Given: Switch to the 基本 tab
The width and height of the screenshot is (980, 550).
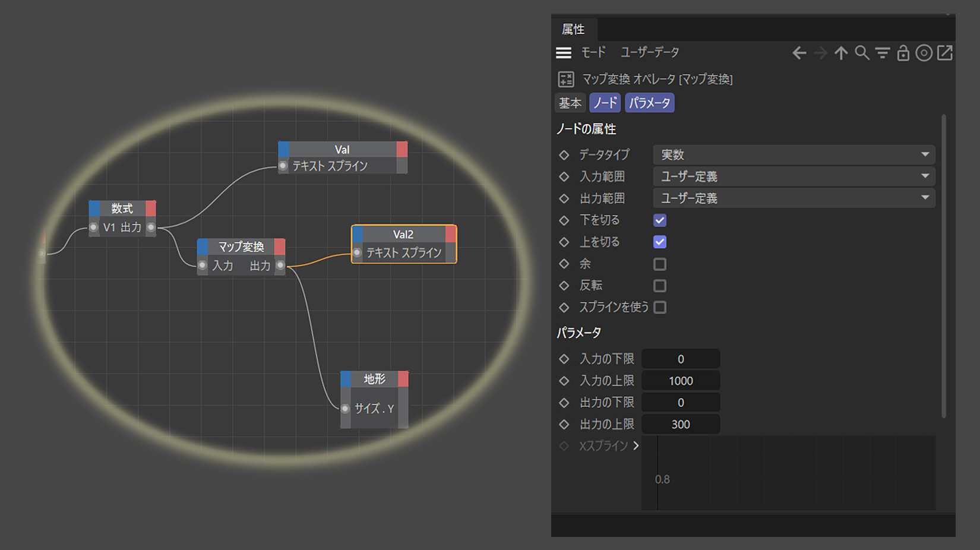Looking at the screenshot, I should pyautogui.click(x=570, y=103).
